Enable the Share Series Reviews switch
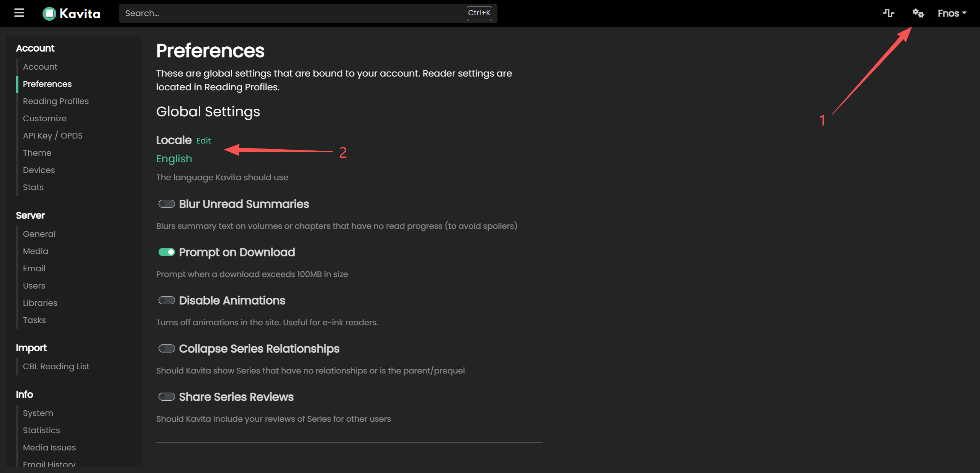This screenshot has width=980, height=473. [x=167, y=397]
